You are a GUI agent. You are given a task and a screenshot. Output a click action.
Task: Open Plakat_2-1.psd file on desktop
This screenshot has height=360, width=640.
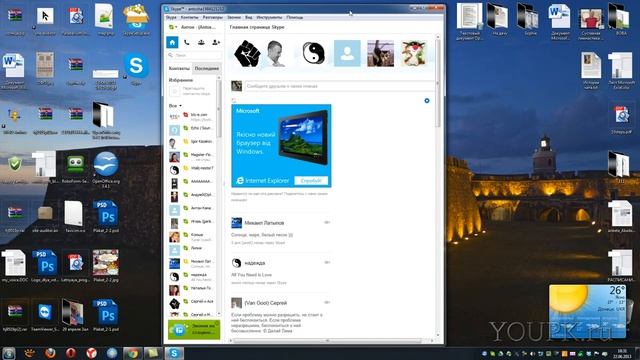point(106,316)
